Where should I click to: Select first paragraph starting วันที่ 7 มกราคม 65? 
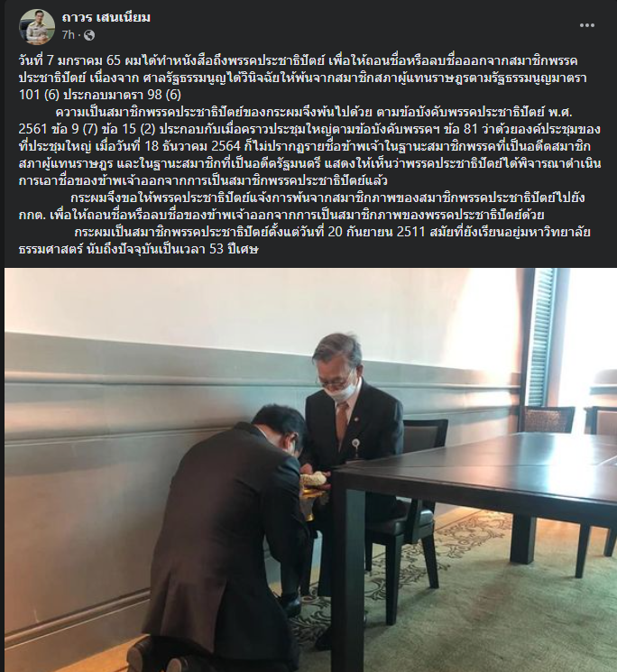point(302,78)
